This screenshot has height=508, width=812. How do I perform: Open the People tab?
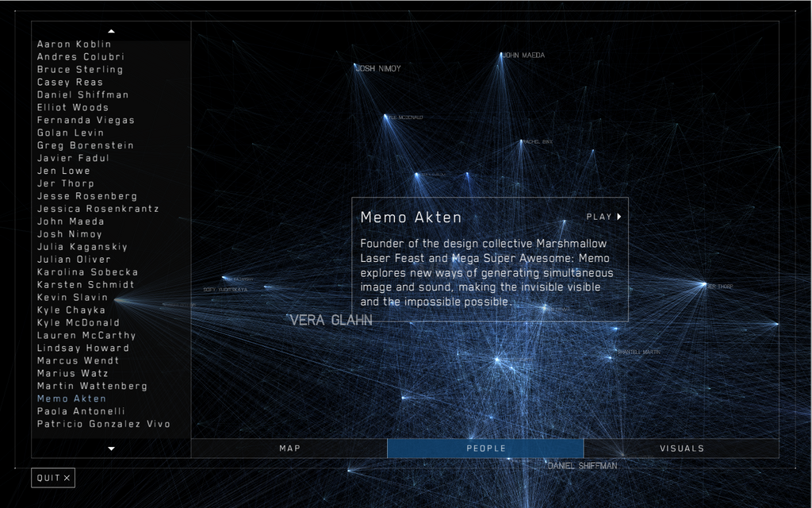485,448
